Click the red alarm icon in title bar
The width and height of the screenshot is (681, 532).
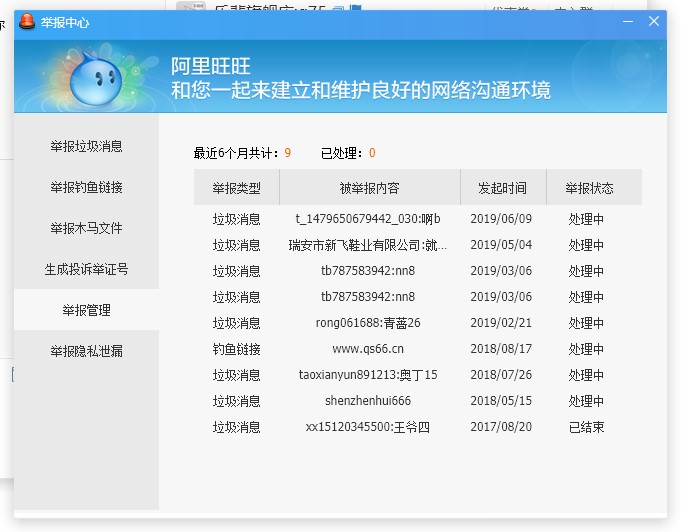[27, 22]
